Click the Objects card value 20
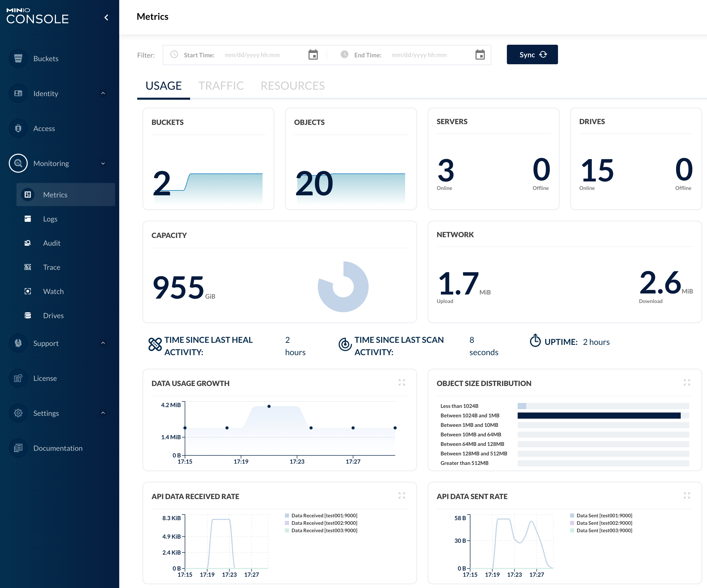The image size is (707, 588). tap(314, 183)
